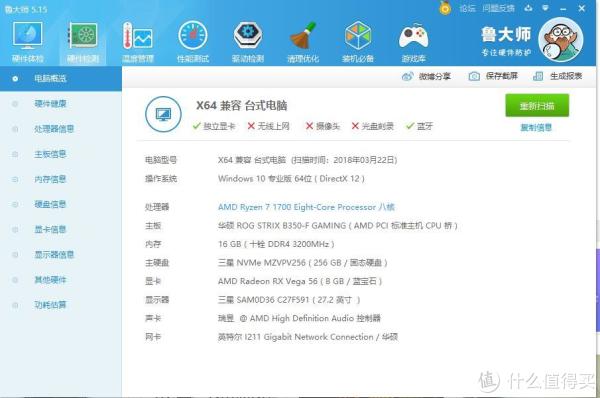Open the 硬件体检 hardware checkup tool
Screen dimensions: 600x398
(28, 41)
